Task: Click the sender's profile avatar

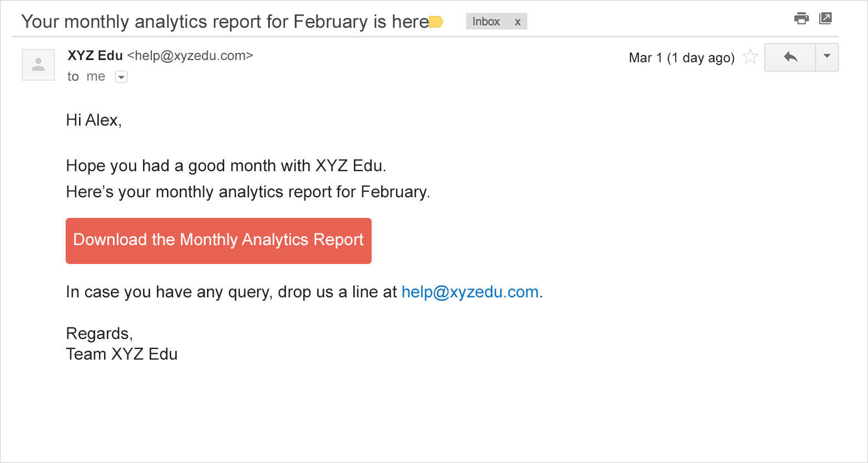Action: 38,65
